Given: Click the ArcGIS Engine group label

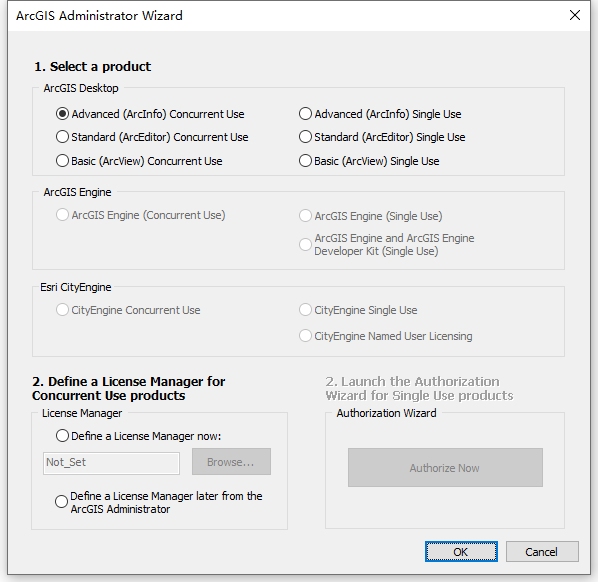Looking at the screenshot, I should point(77,192).
